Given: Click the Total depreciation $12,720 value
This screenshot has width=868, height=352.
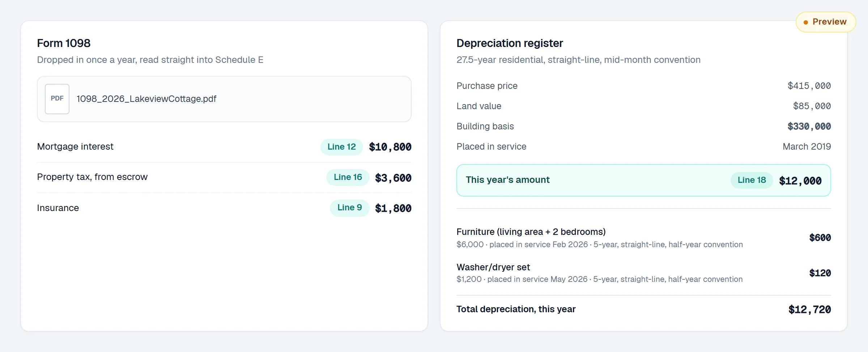Looking at the screenshot, I should tap(809, 310).
